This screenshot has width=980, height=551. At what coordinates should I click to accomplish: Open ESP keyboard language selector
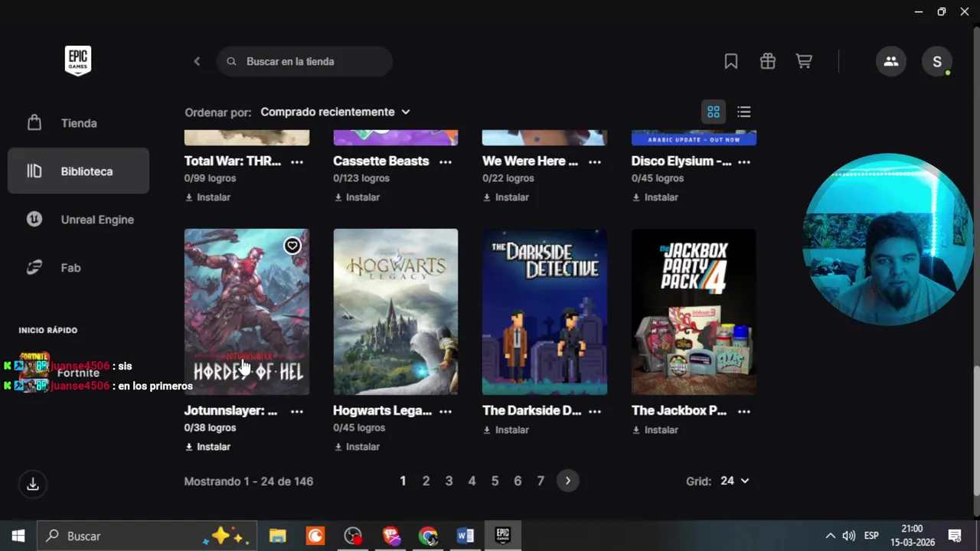point(871,536)
